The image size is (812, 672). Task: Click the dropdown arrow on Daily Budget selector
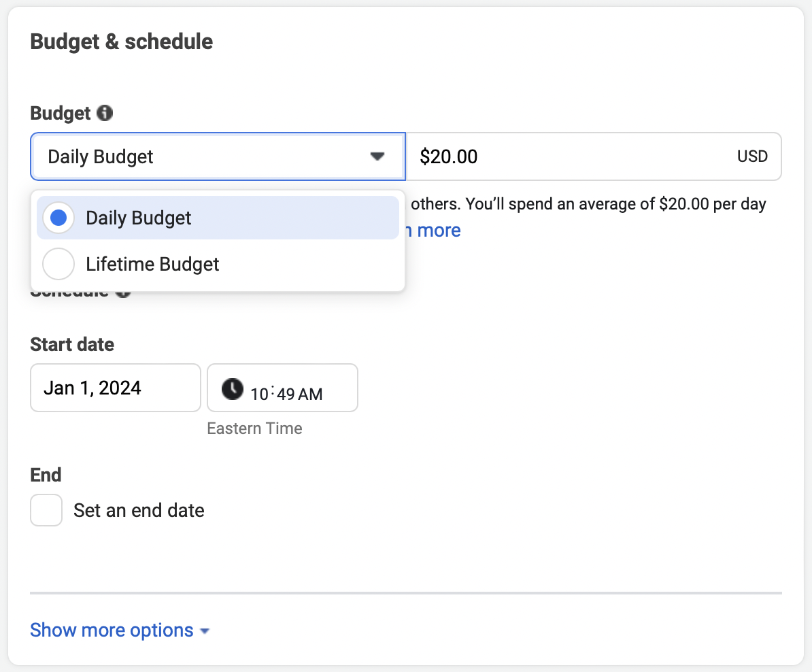377,156
